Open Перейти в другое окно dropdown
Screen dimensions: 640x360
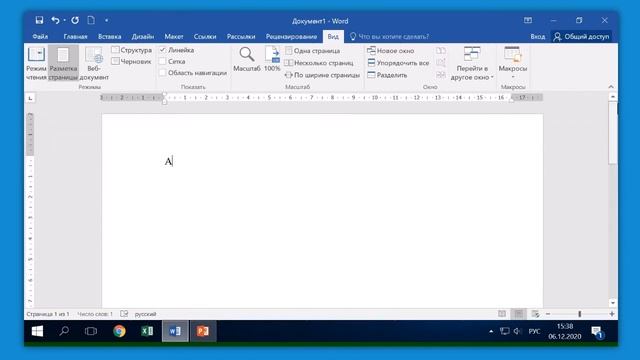(472, 63)
